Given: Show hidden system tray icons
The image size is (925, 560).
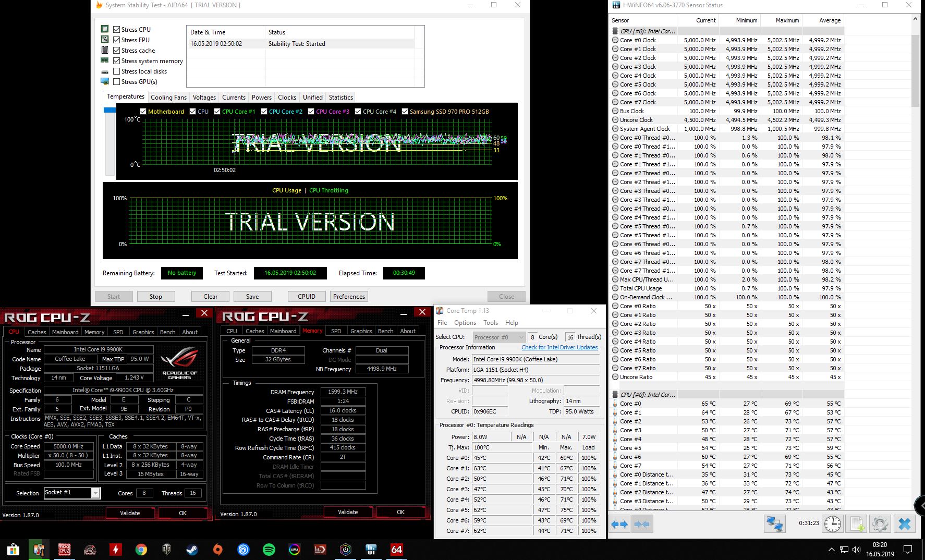Looking at the screenshot, I should (831, 550).
